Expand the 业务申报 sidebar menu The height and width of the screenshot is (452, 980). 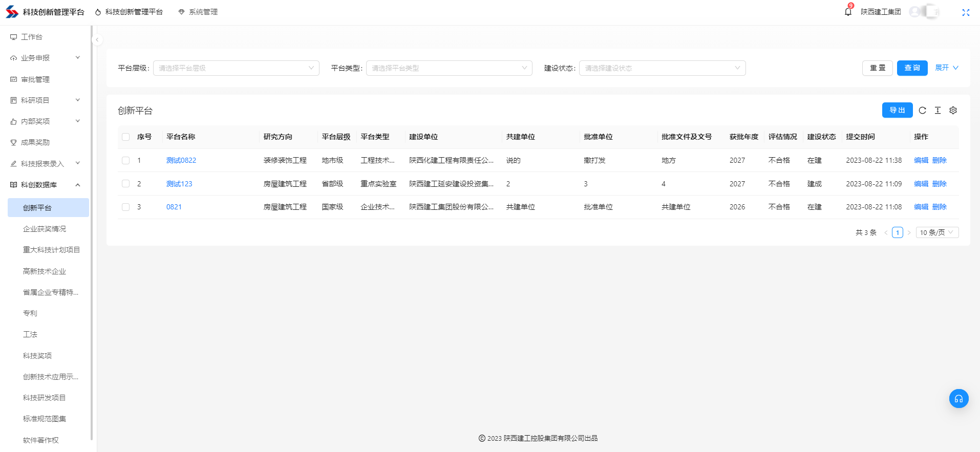[x=45, y=58]
